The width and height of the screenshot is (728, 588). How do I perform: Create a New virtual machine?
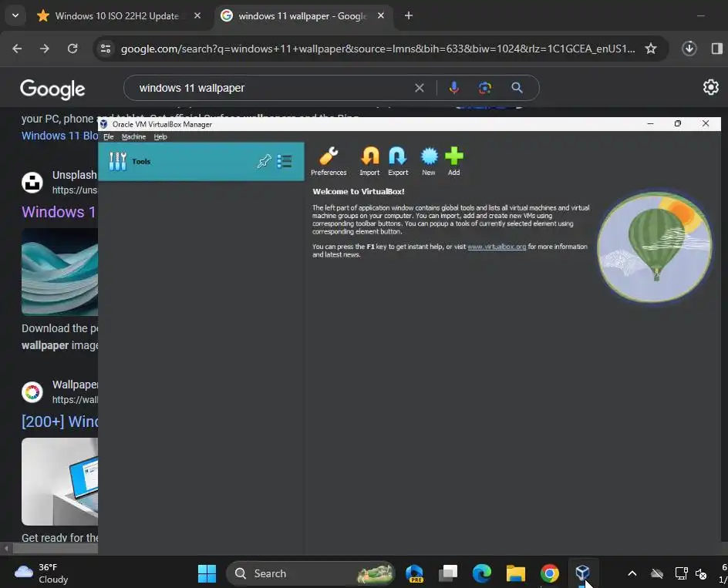(x=429, y=161)
